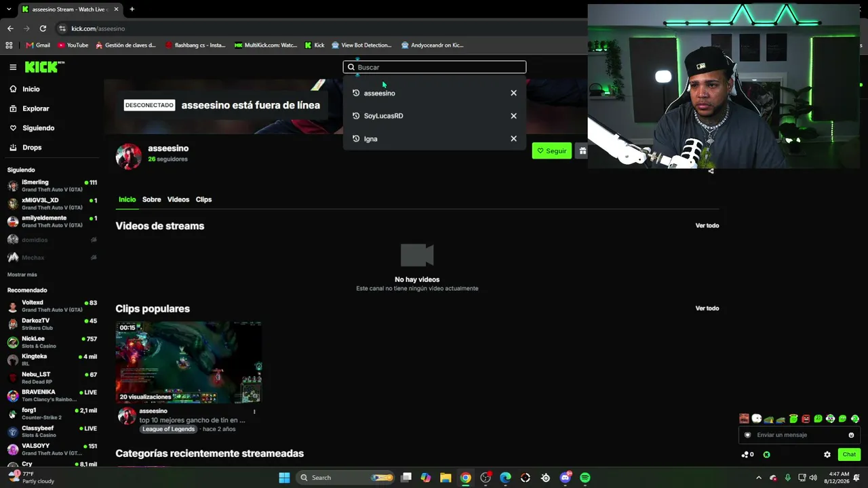Image resolution: width=868 pixels, height=488 pixels.
Task: Open the View Bot Detection bookmark
Action: tap(361, 45)
